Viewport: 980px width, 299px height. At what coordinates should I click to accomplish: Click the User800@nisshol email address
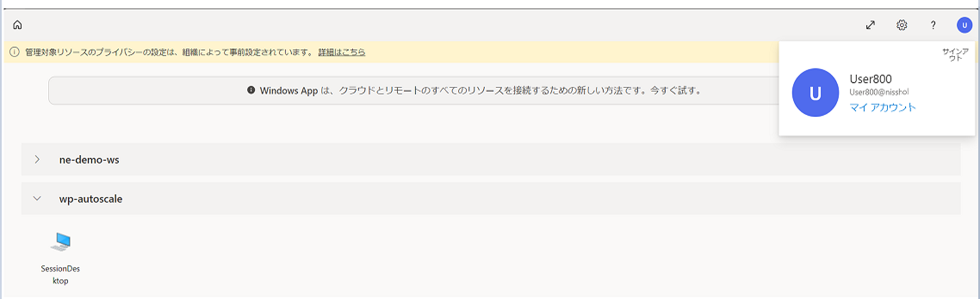(x=879, y=92)
